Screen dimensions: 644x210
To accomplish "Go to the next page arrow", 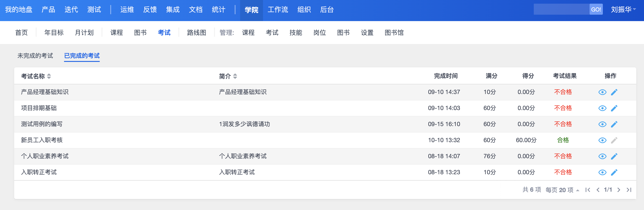I will (x=619, y=190).
